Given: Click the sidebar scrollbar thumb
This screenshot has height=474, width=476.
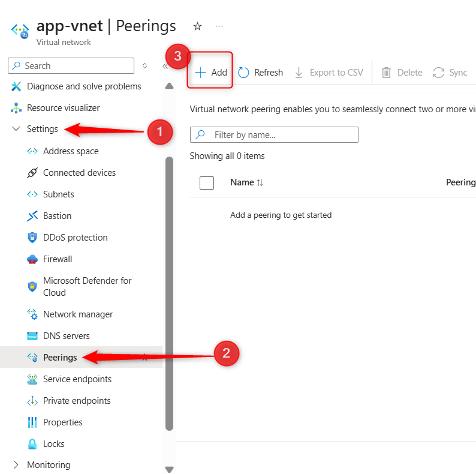Looking at the screenshot, I should coord(170,293).
